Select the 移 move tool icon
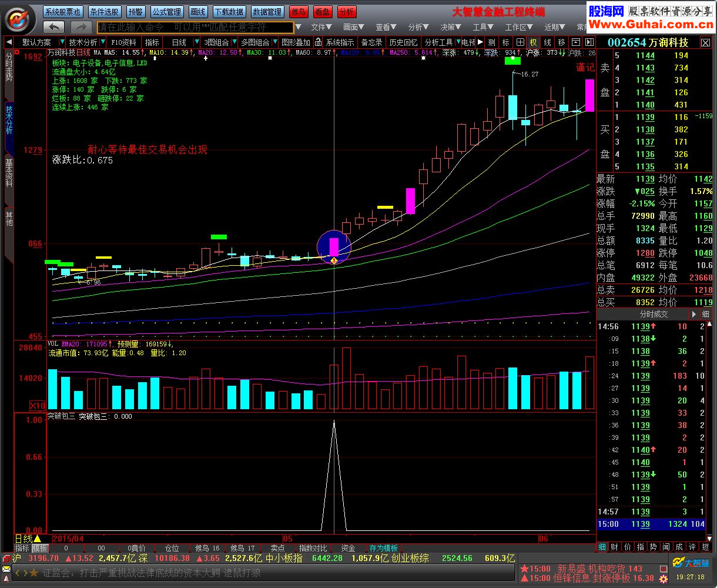Screen dimensions: 717x588 tap(561, 42)
